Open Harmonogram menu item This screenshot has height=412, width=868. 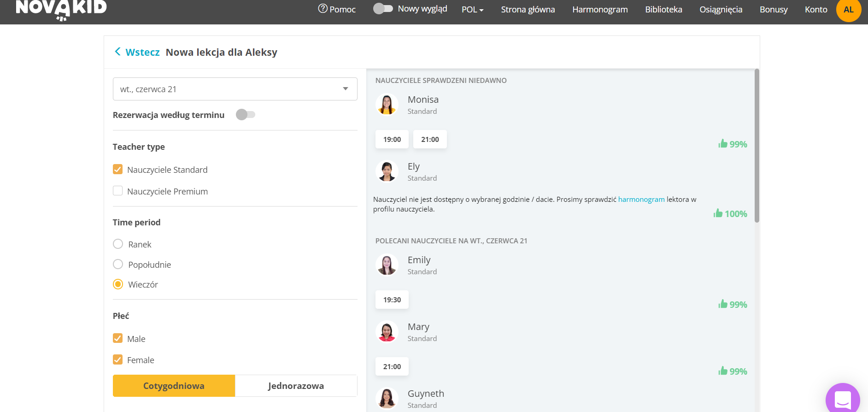(600, 10)
